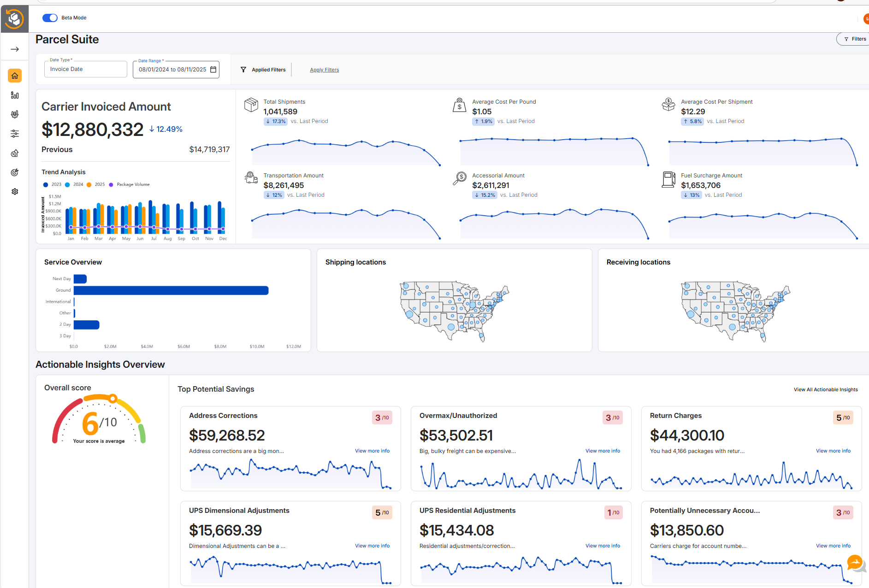
Task: Select the percentage savings icon in the sidebar
Action: tap(15, 153)
